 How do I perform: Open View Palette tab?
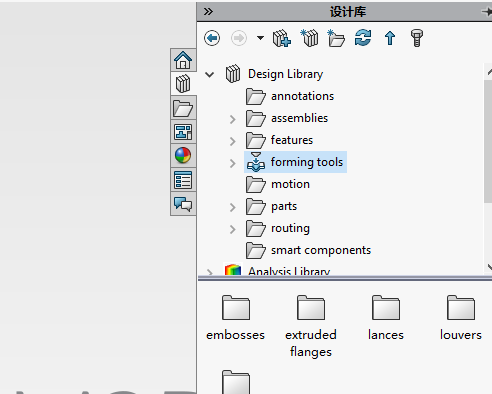coord(183,132)
